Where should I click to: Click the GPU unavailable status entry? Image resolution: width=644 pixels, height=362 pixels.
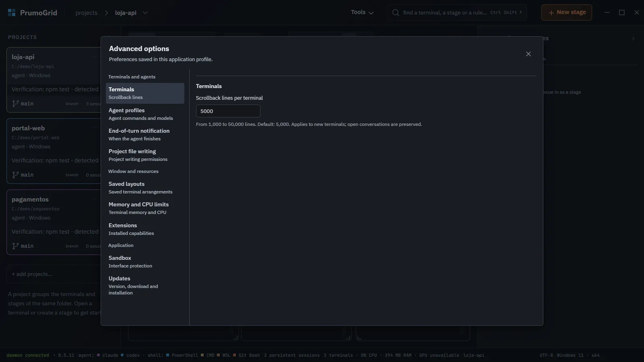pos(439,355)
